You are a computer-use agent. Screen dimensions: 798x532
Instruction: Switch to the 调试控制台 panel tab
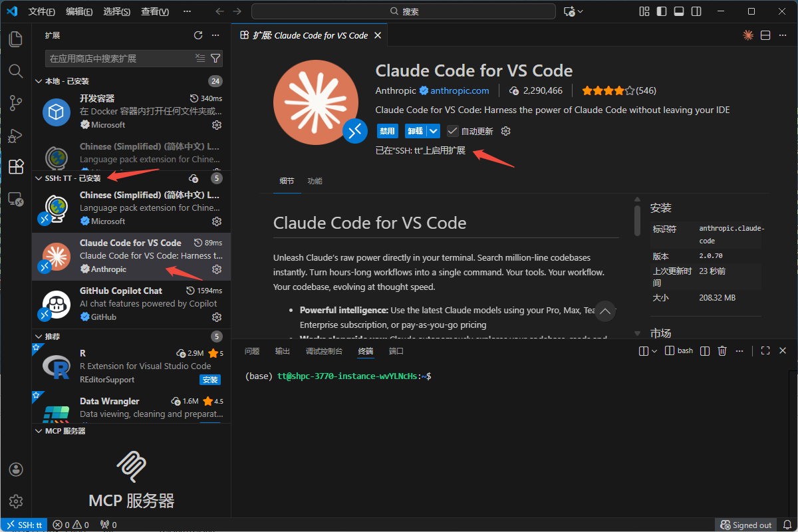click(x=324, y=350)
